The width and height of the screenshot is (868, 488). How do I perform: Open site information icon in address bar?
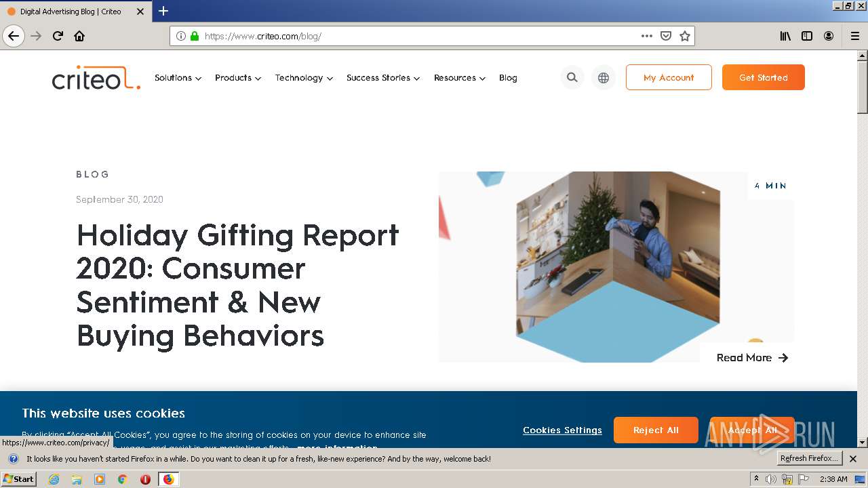[181, 36]
